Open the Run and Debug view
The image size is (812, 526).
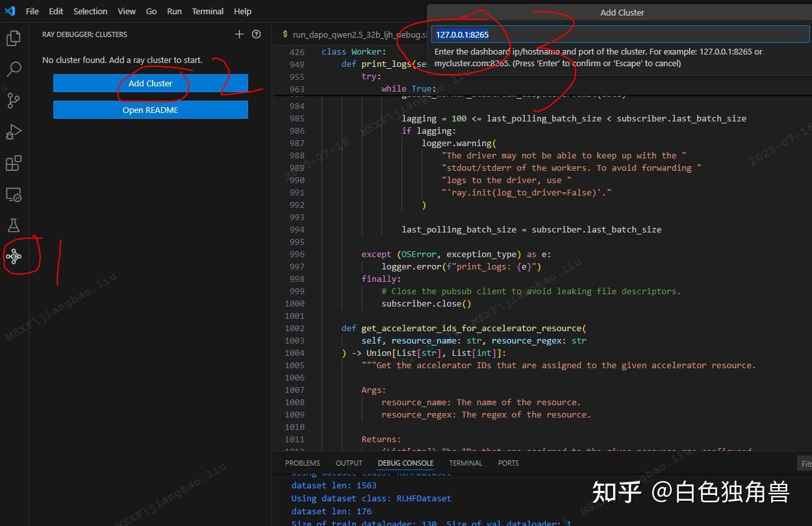(x=14, y=131)
